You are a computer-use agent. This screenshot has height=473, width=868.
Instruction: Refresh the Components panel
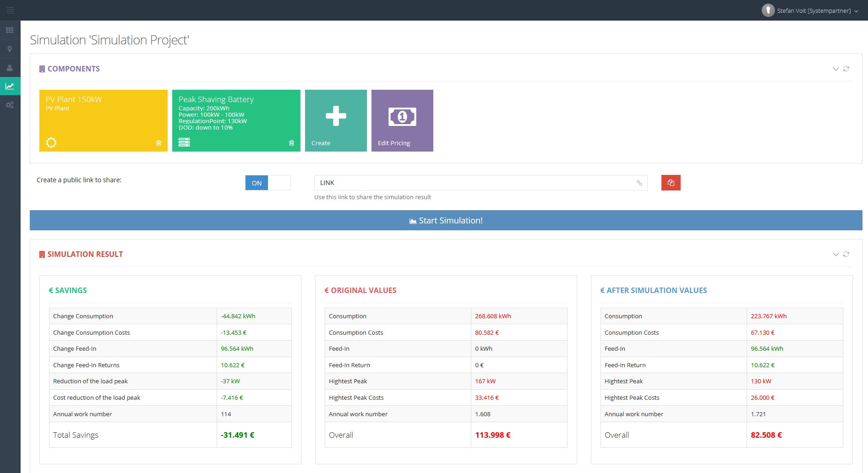click(x=846, y=69)
